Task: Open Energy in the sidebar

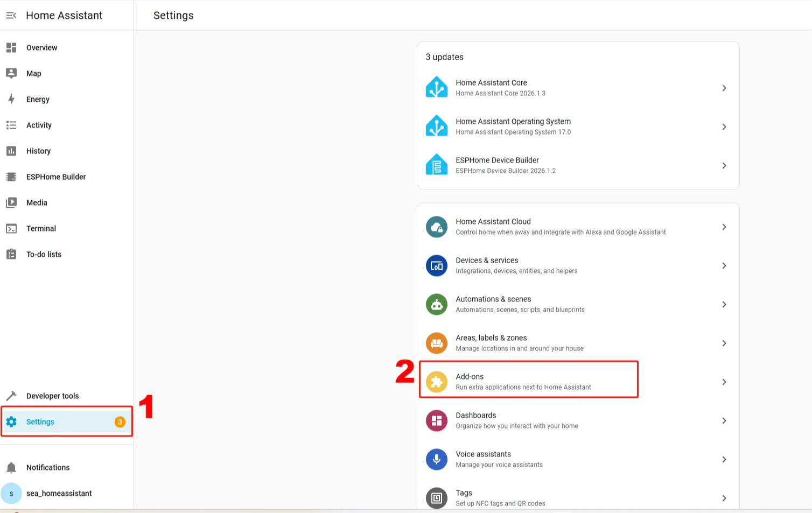Action: (x=38, y=100)
